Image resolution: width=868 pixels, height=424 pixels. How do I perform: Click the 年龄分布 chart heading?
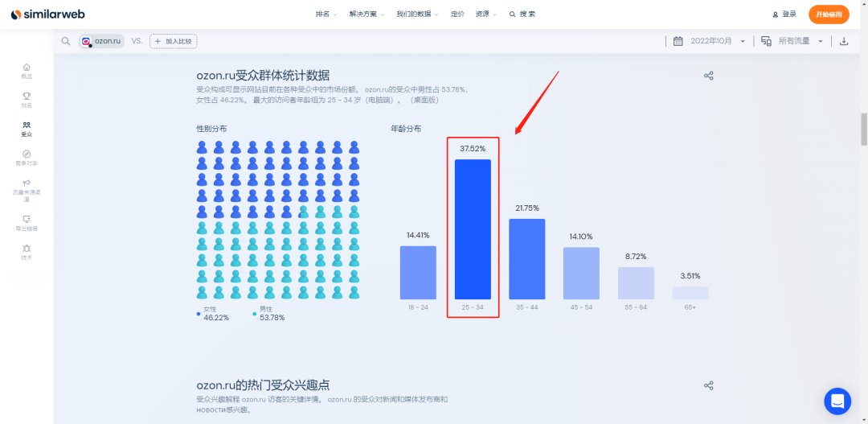406,129
